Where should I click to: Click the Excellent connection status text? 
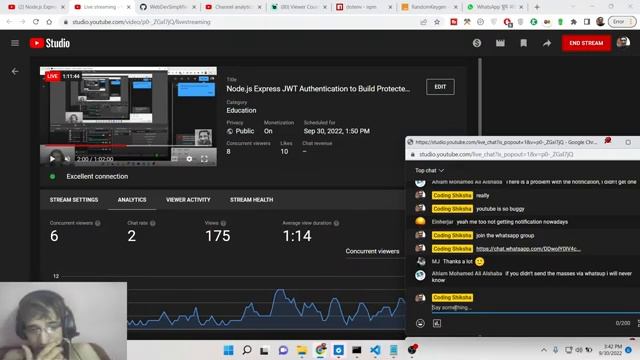(x=97, y=176)
